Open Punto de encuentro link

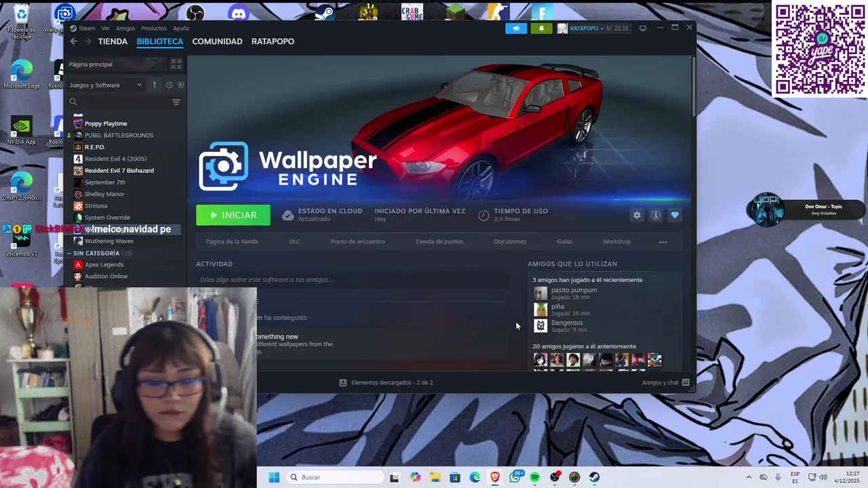coord(357,241)
